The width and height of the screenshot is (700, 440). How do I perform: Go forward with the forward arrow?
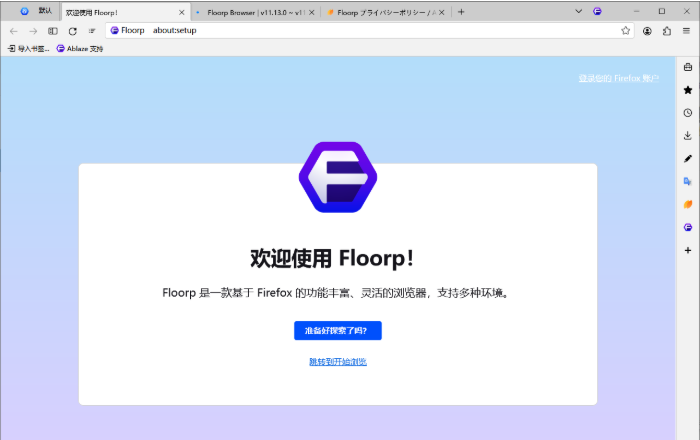click(33, 31)
